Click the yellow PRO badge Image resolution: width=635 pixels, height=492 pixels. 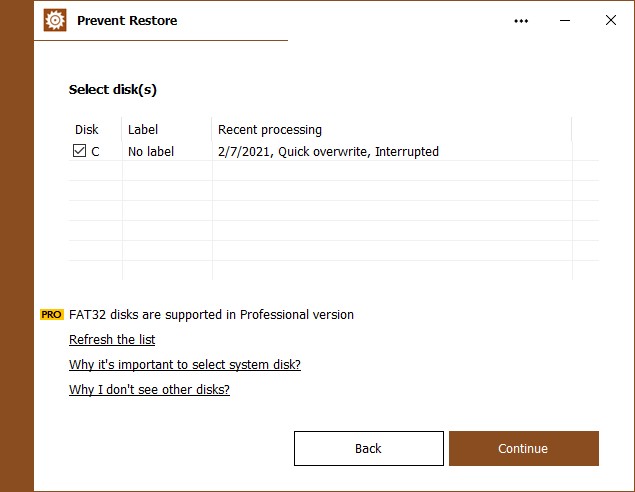click(51, 315)
